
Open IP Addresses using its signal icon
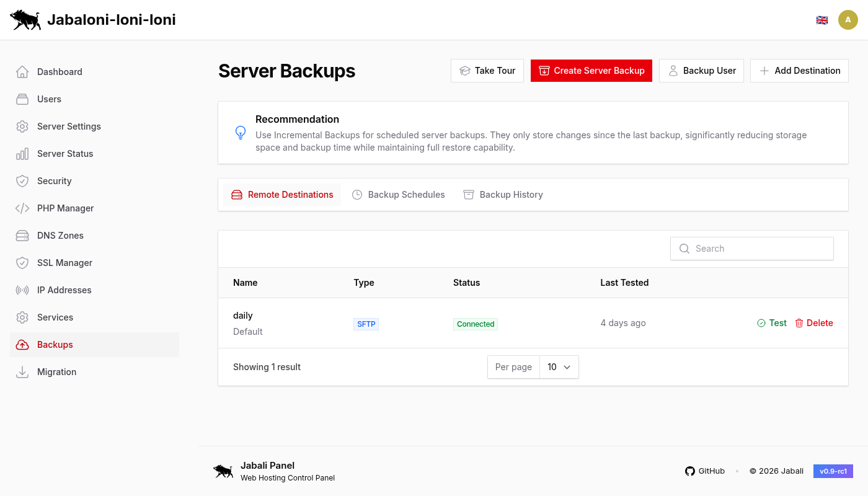pos(22,290)
